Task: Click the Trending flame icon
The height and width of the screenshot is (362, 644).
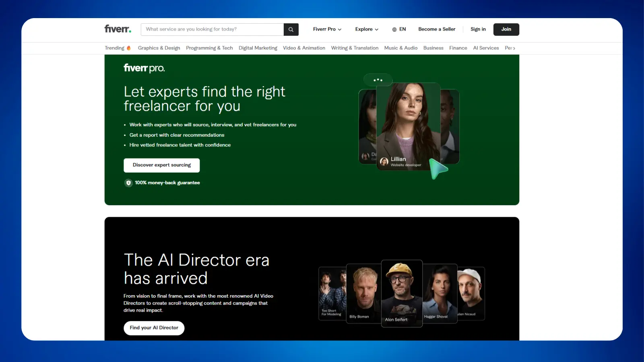Action: [129, 48]
